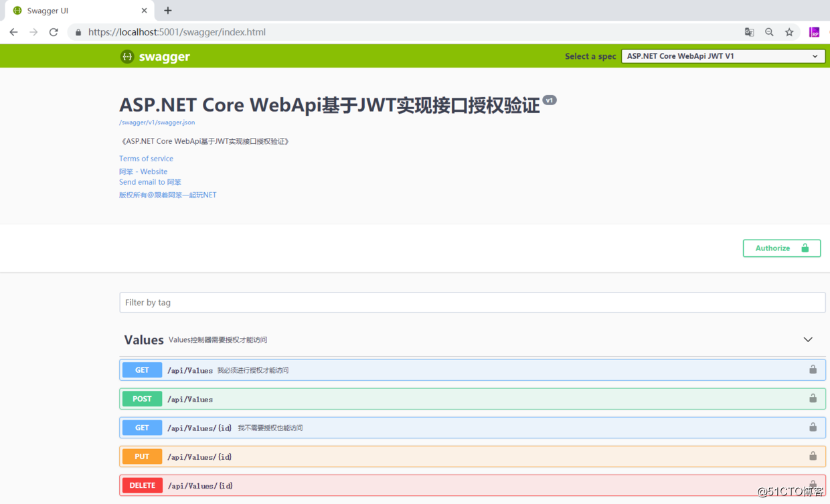Click text Values控制器需要授权才能访问
Viewport: 830px width, 504px height.
(218, 340)
